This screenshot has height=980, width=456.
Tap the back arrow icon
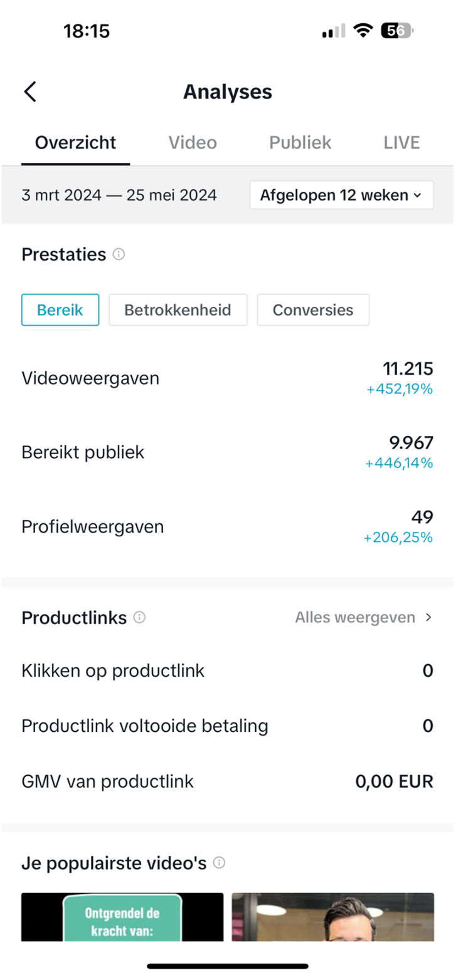tap(30, 92)
